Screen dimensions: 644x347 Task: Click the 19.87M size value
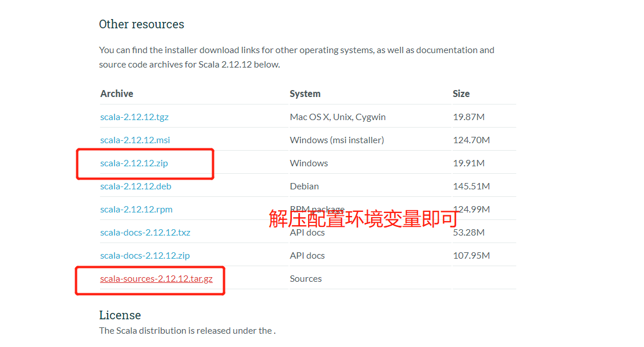click(x=468, y=117)
